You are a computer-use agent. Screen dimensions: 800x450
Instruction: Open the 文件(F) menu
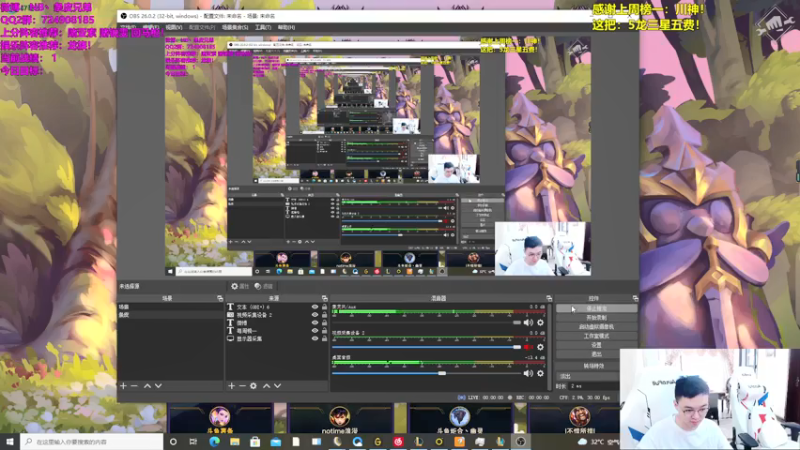pyautogui.click(x=128, y=27)
